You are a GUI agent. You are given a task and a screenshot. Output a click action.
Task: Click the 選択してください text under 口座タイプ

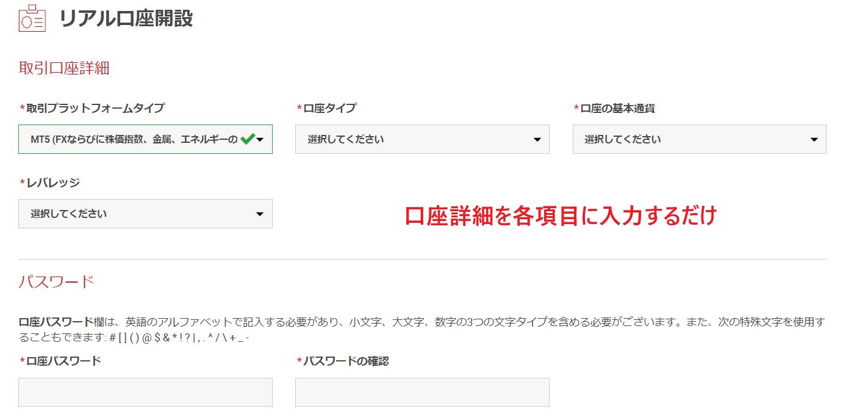346,139
